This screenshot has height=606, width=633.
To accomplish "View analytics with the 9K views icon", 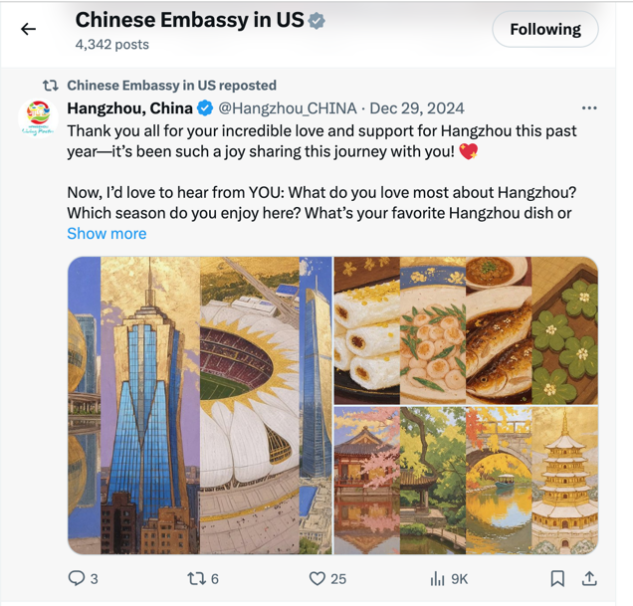I will pyautogui.click(x=449, y=579).
